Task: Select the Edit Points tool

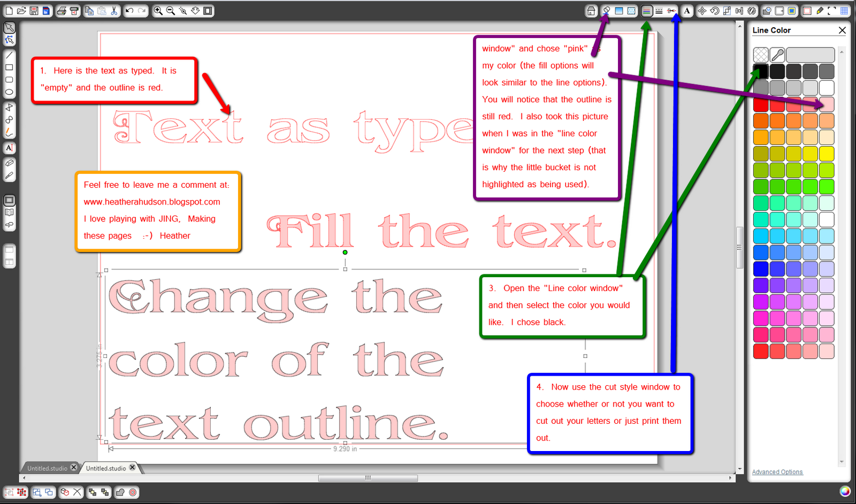Action: (9, 40)
